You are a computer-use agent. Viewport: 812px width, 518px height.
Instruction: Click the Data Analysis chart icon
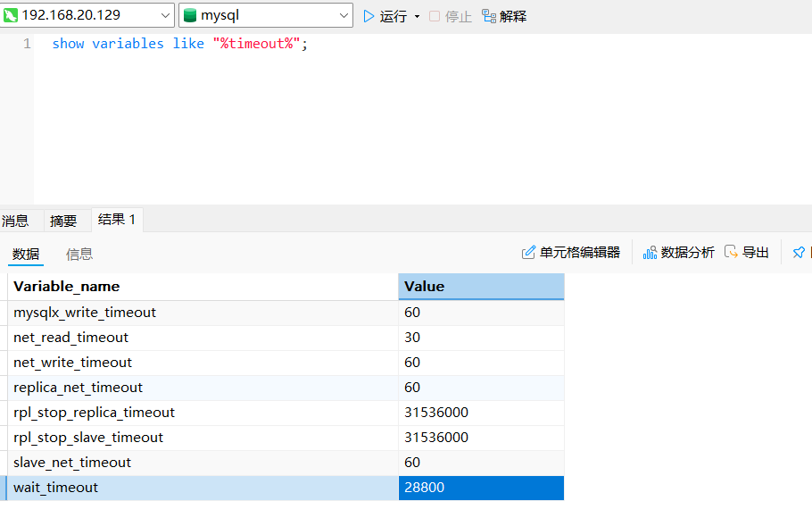point(650,253)
